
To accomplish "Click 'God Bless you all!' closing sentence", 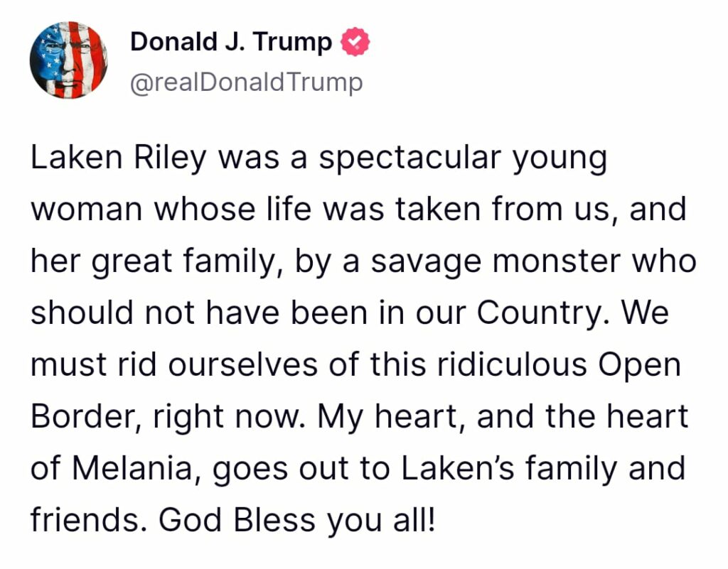I will [x=298, y=520].
